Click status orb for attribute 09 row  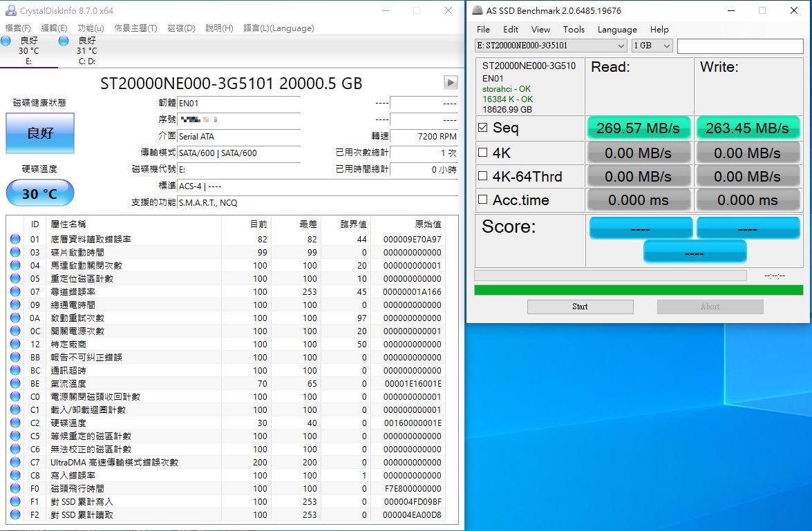tap(15, 305)
